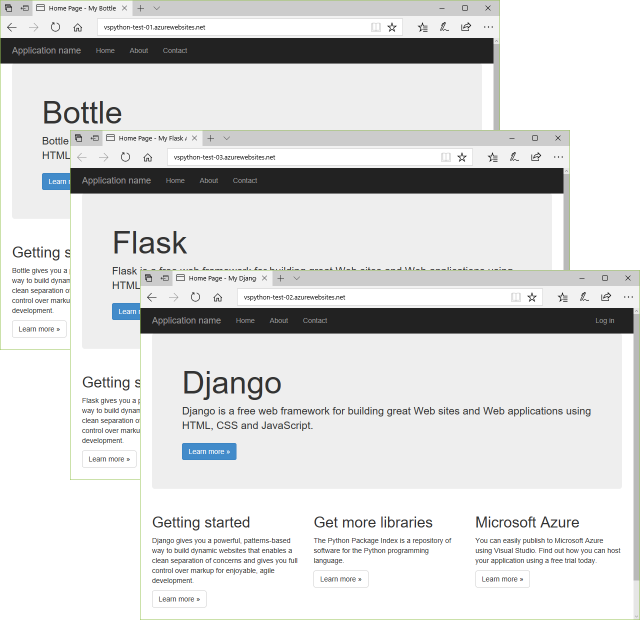The height and width of the screenshot is (620, 640).
Task: Open Reading view in Django address bar
Action: [516, 297]
